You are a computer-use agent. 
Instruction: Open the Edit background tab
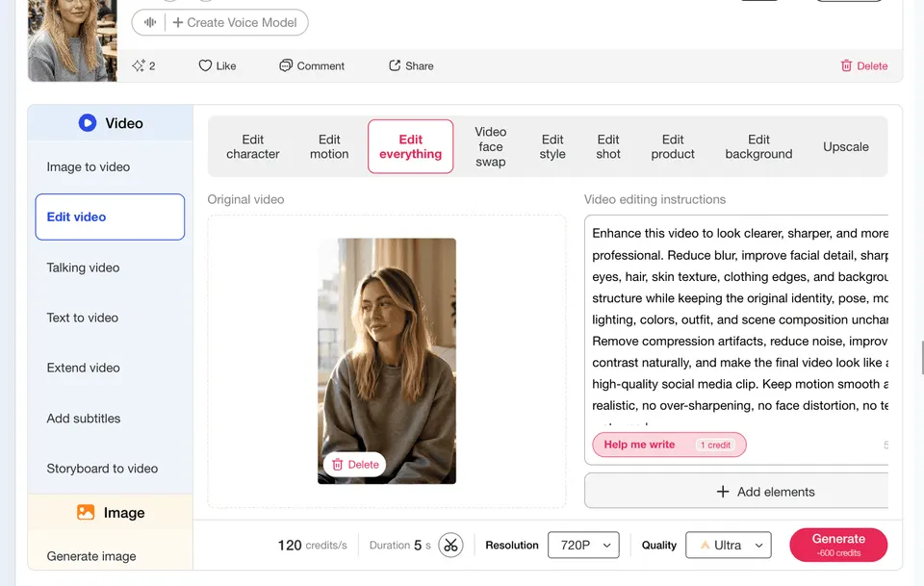[759, 146]
